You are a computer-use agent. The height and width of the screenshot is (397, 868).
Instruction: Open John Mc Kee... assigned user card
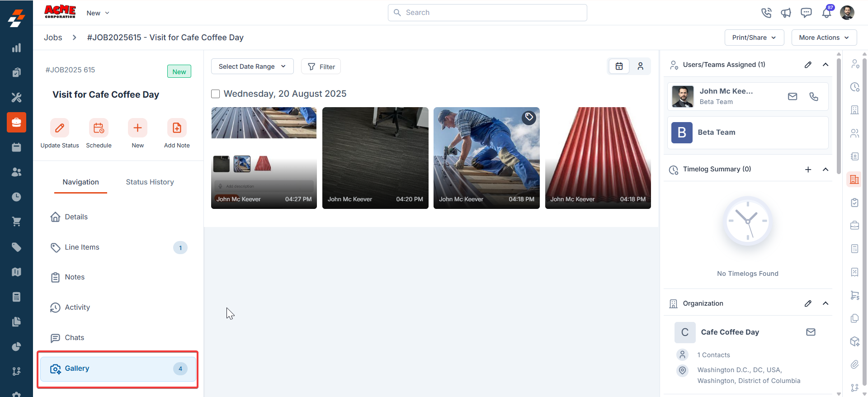pyautogui.click(x=748, y=96)
